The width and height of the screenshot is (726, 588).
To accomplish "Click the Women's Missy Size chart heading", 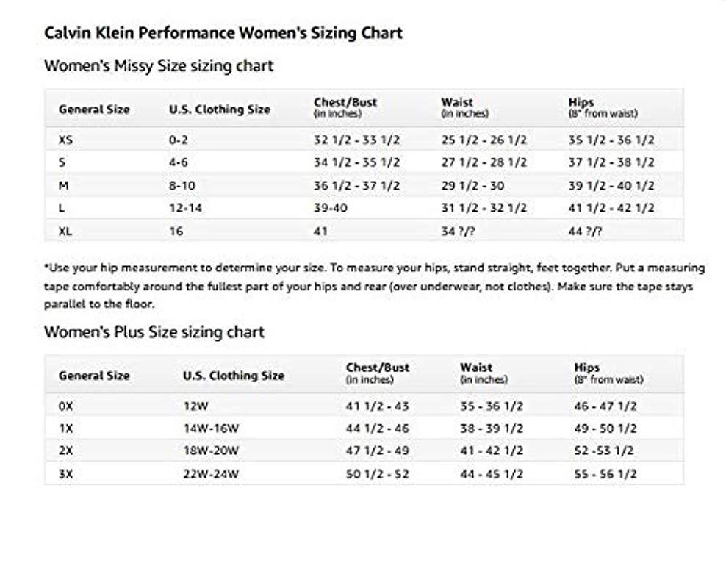I will pyautogui.click(x=159, y=66).
